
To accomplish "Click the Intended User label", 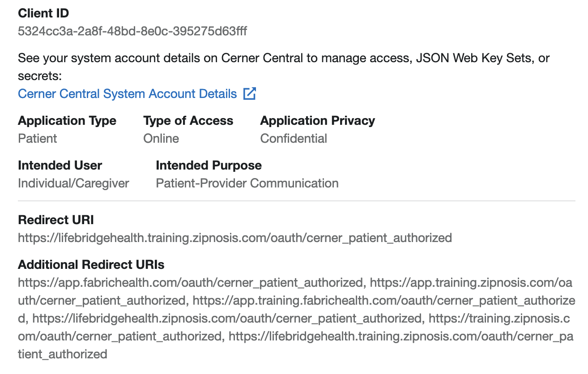I will pos(60,166).
